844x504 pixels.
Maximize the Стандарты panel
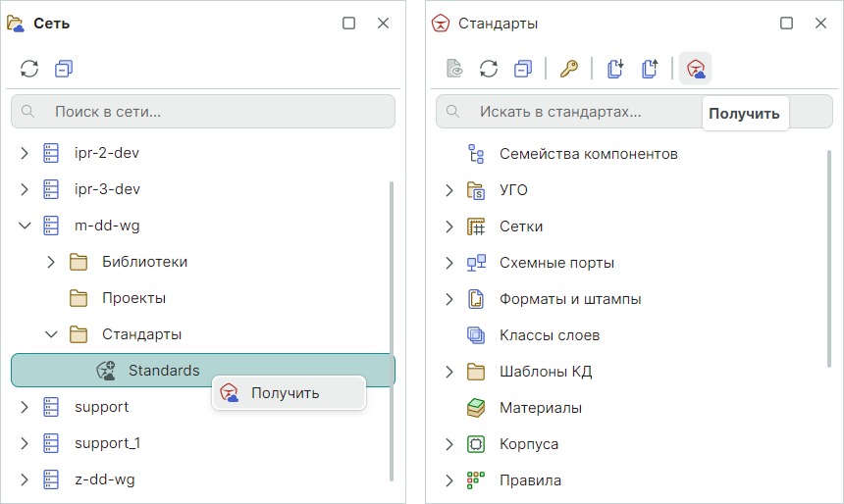786,24
